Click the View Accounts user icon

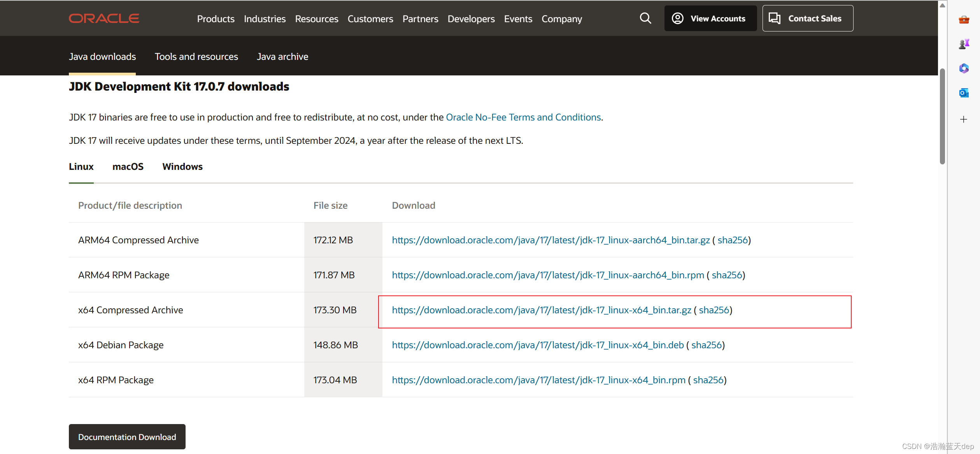click(x=677, y=18)
